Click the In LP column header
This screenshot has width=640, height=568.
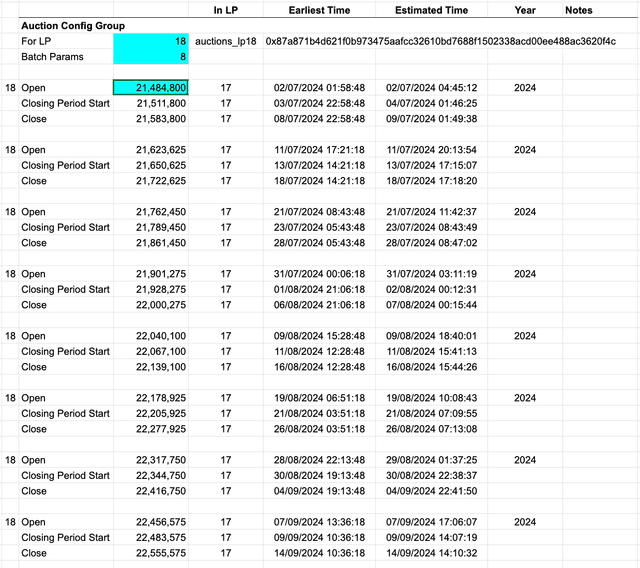225,10
